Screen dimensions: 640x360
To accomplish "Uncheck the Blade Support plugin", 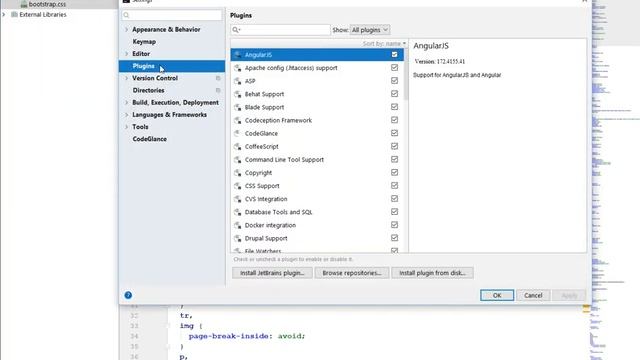I will tap(394, 107).
